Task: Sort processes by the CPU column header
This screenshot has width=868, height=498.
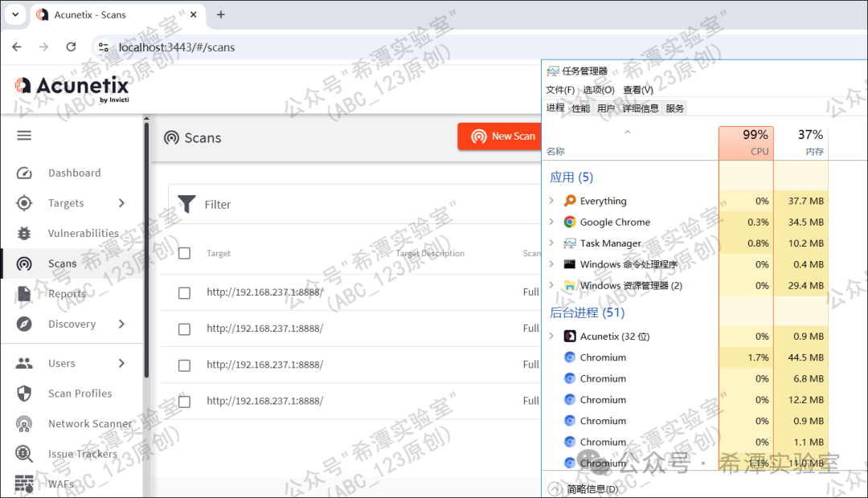Action: (746, 143)
